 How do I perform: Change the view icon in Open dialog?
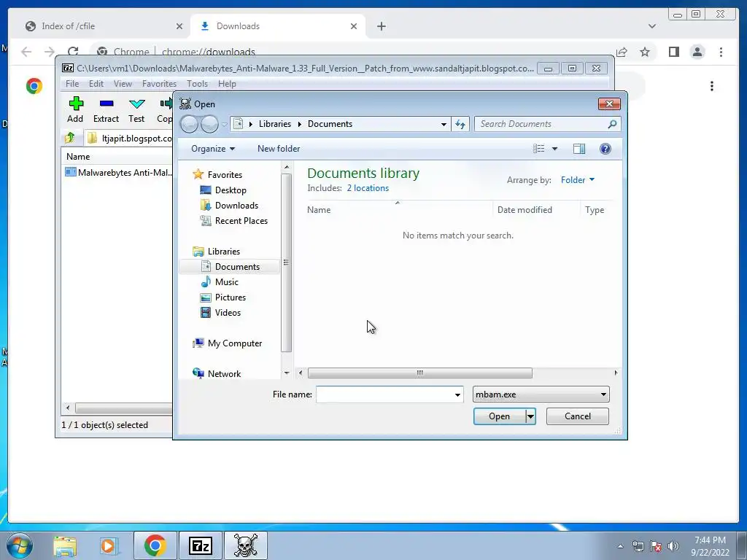point(539,149)
